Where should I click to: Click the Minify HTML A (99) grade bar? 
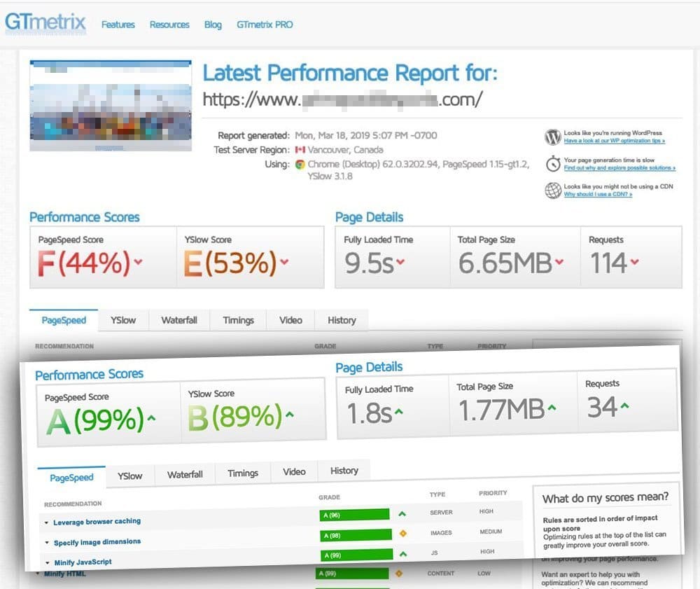click(352, 574)
